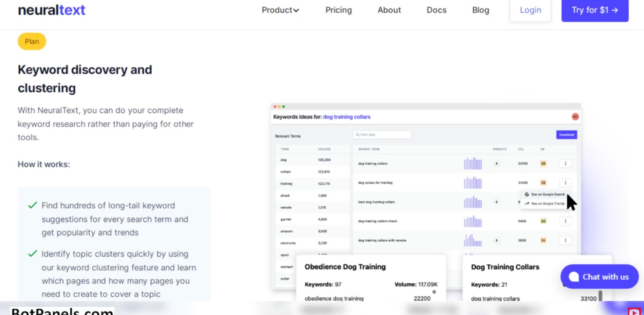Click the neuraltext logo
644x315 pixels.
tap(52, 10)
